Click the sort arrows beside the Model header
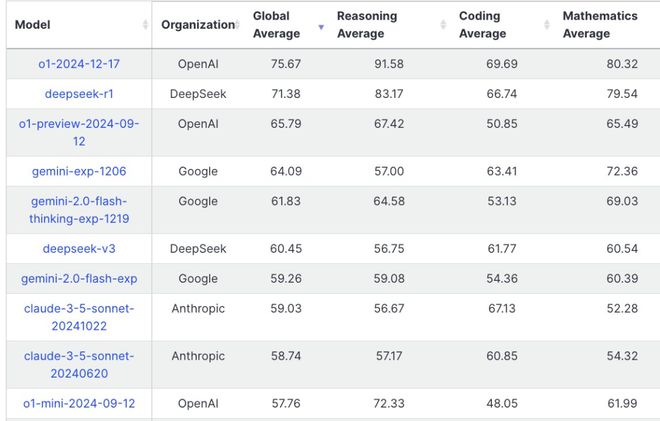Viewport: 660px width, 421px height. tap(146, 25)
